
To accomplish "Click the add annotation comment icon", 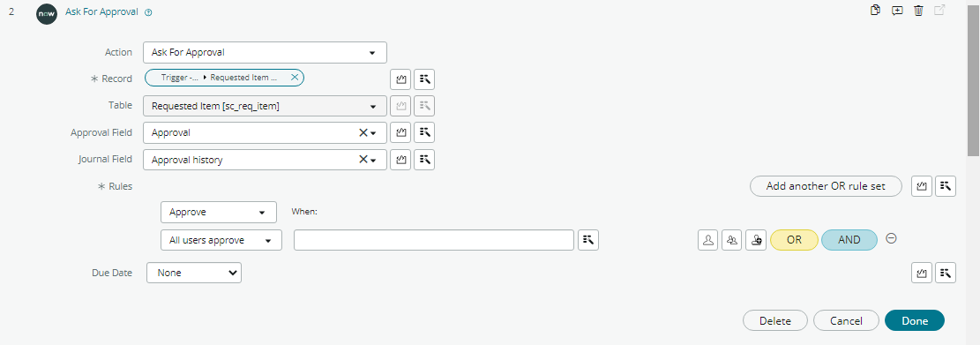I will click(x=897, y=10).
